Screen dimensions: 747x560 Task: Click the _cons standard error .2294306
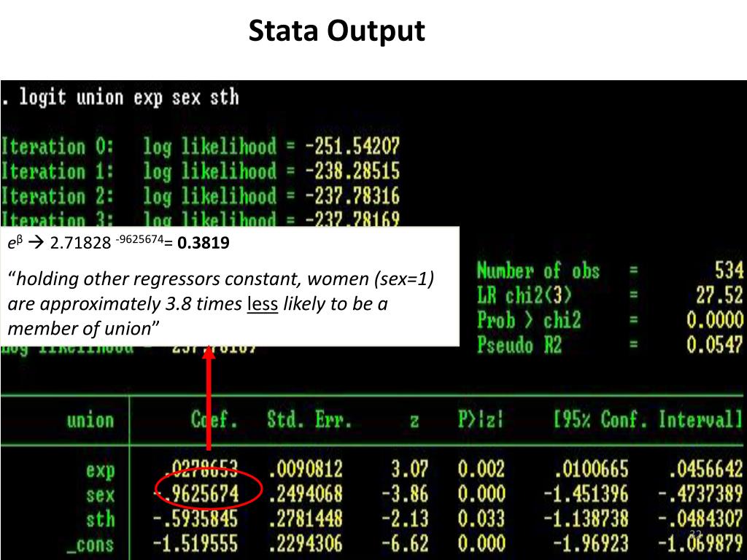pyautogui.click(x=306, y=544)
